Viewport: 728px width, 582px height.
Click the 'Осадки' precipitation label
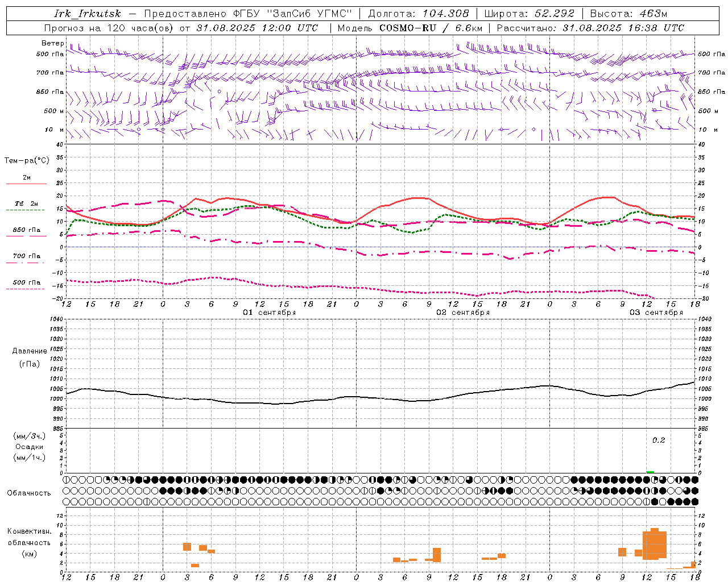coord(30,447)
